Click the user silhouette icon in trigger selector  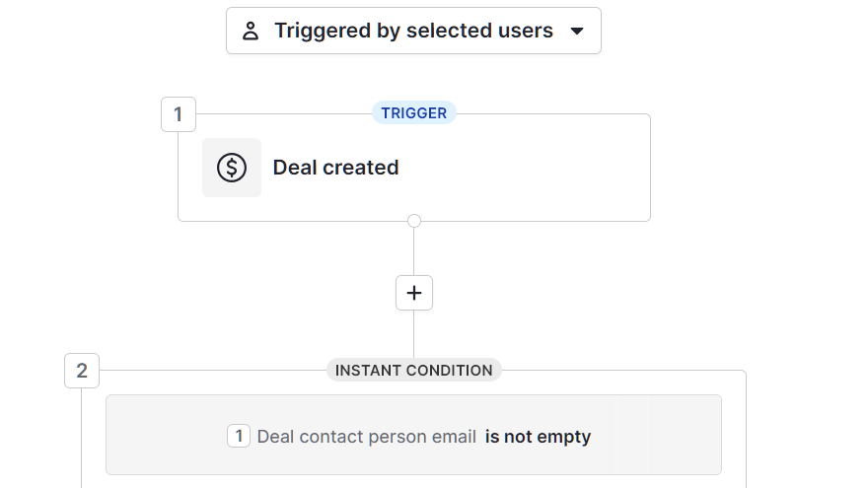click(x=251, y=31)
